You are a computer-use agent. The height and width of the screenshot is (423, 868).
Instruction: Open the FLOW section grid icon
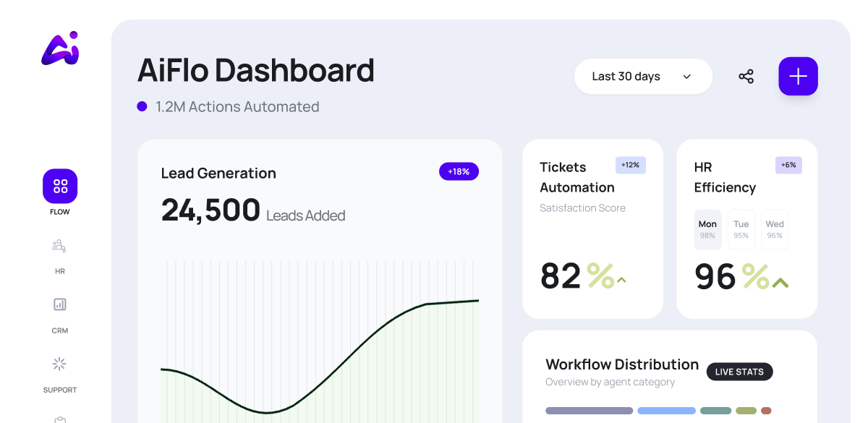60,186
